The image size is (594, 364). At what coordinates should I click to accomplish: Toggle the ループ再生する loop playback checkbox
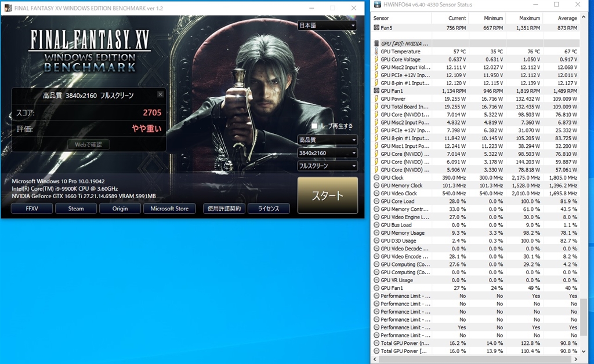(314, 126)
